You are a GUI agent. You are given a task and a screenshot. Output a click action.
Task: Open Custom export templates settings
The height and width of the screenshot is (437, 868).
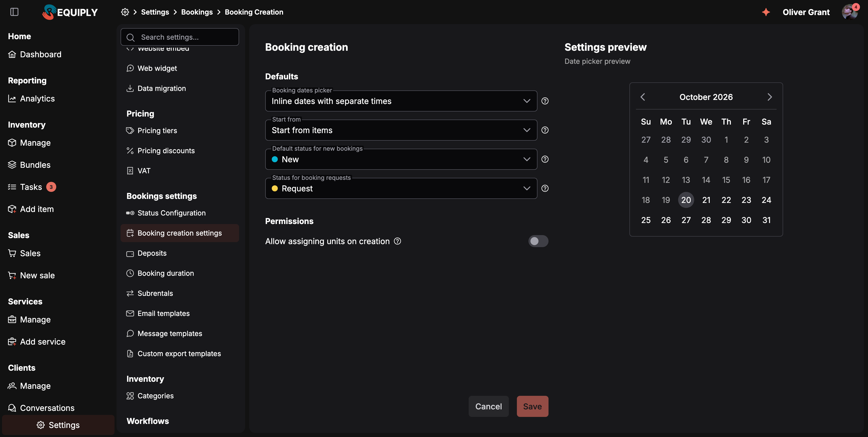coord(180,354)
